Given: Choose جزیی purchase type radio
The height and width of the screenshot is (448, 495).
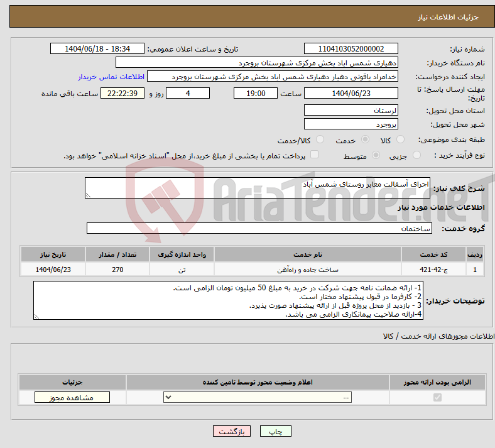Looking at the screenshot, I should coord(416,155).
